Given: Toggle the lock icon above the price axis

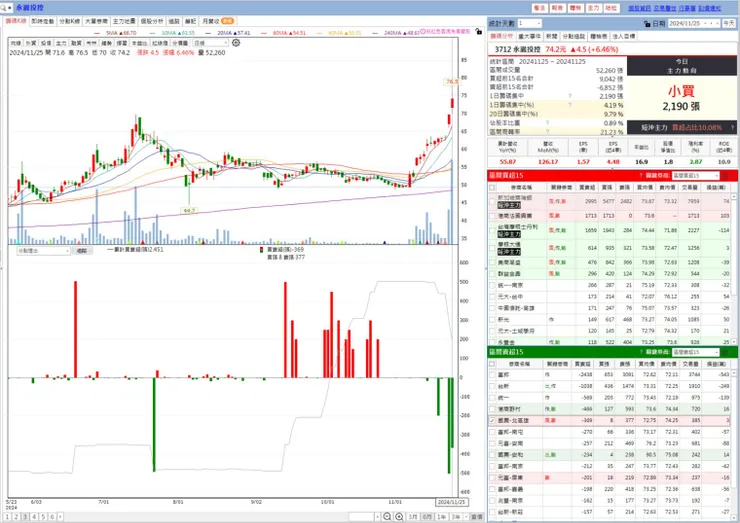Looking at the screenshot, I should coord(479,32).
